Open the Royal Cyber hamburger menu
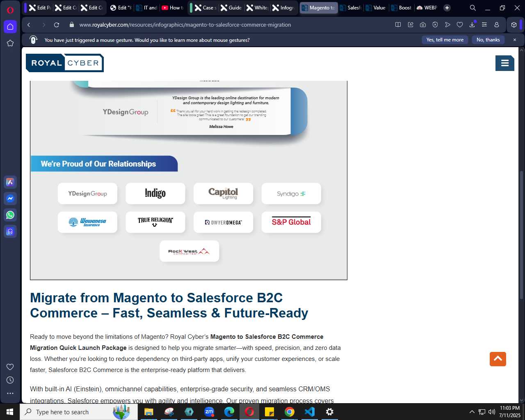 pos(505,63)
